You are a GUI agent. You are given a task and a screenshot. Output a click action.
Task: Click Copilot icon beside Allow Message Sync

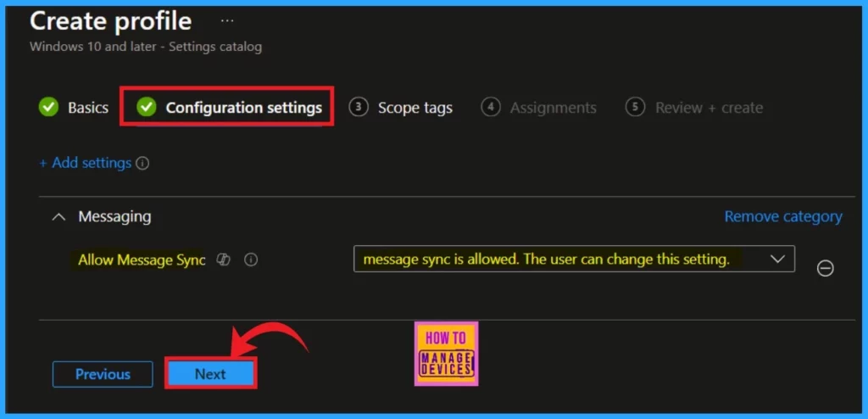coord(225,260)
